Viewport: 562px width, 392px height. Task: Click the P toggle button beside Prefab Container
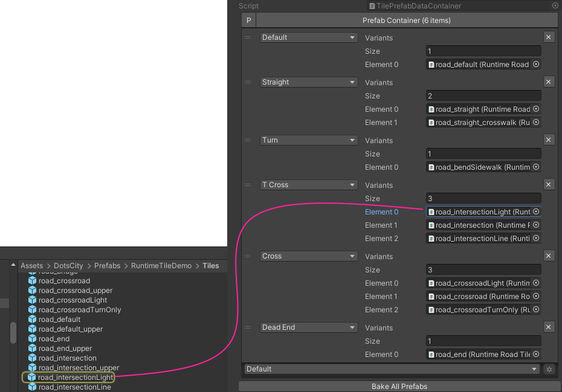pos(249,21)
